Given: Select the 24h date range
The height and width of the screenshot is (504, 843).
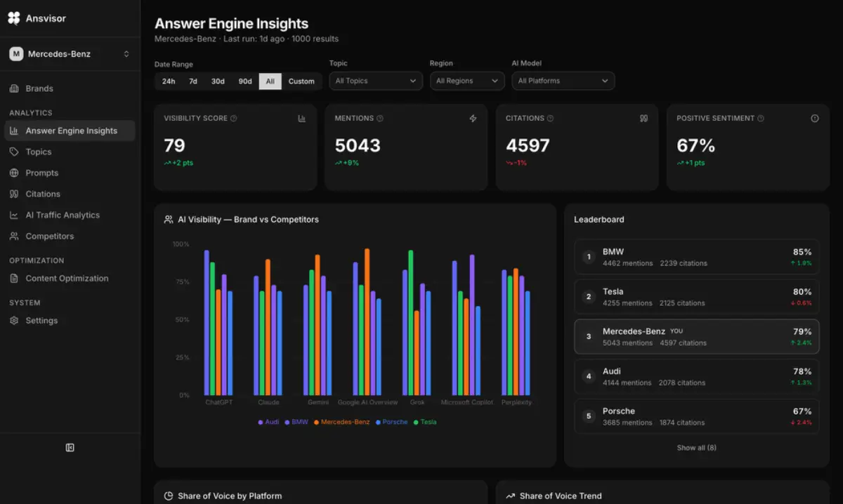Looking at the screenshot, I should click(169, 81).
